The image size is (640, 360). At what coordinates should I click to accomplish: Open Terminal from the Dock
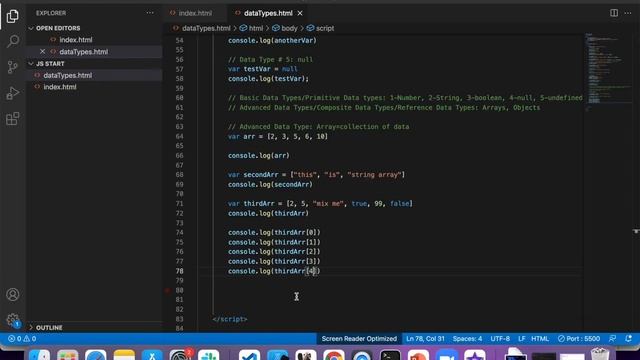(x=390, y=355)
